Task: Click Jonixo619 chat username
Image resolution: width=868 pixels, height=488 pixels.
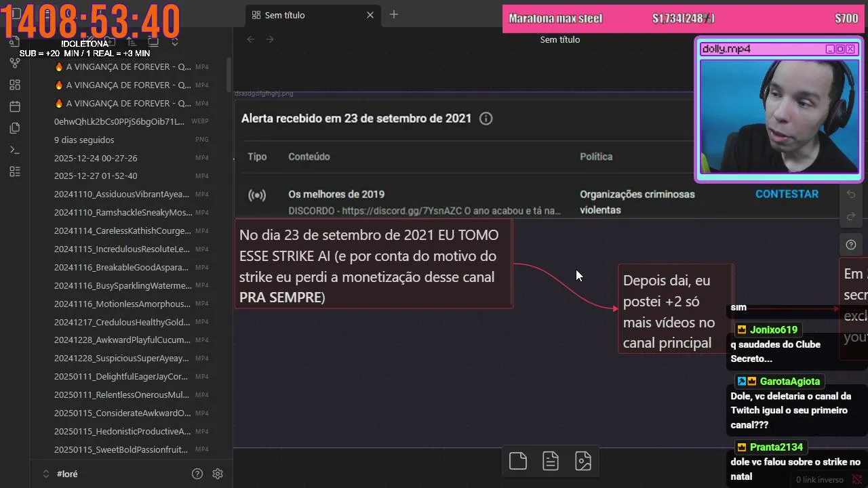Action: coord(774,330)
